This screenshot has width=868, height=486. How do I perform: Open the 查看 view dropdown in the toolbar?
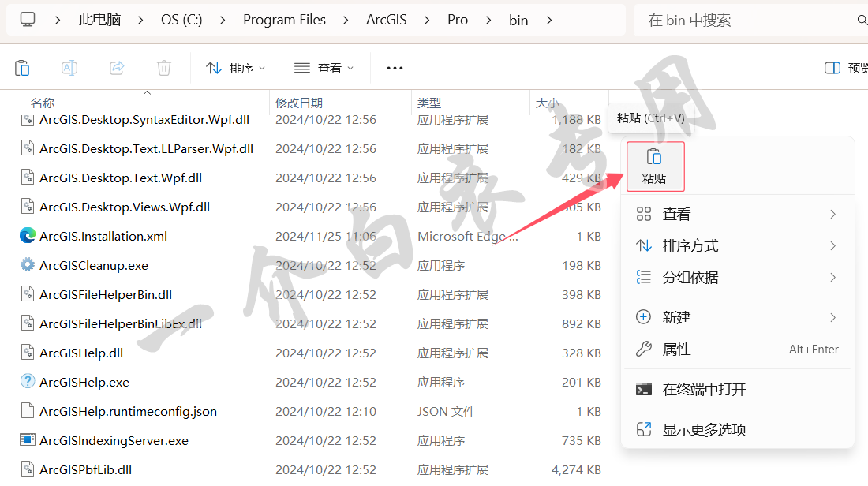[x=324, y=68]
